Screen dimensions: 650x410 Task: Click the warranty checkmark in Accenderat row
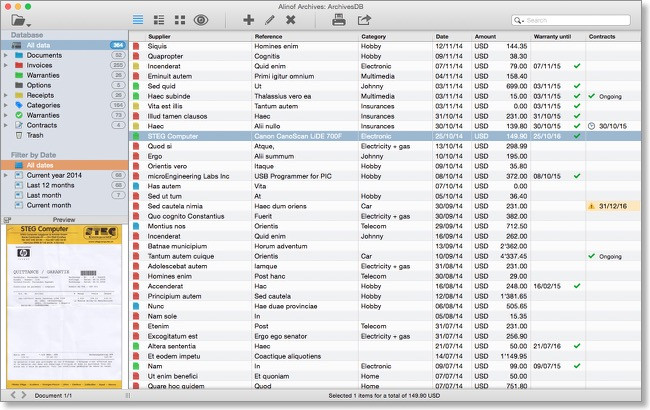[x=577, y=286]
